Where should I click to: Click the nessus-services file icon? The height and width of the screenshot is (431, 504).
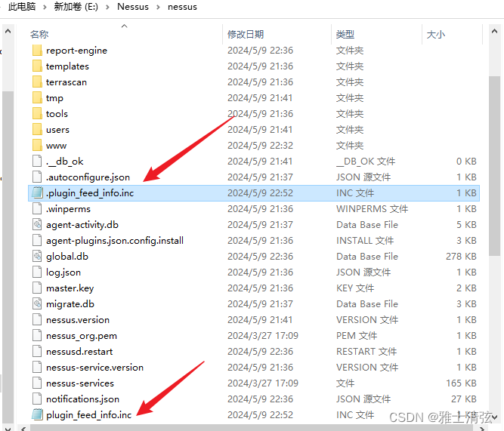tap(37, 383)
